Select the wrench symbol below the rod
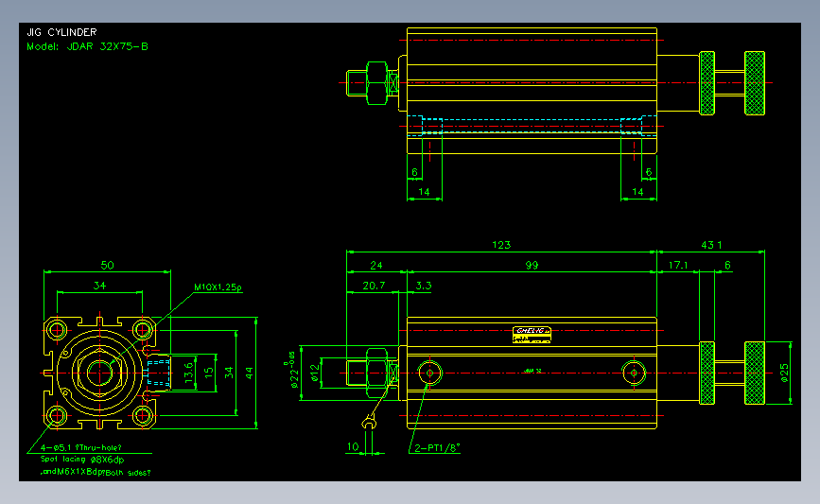 tap(369, 421)
